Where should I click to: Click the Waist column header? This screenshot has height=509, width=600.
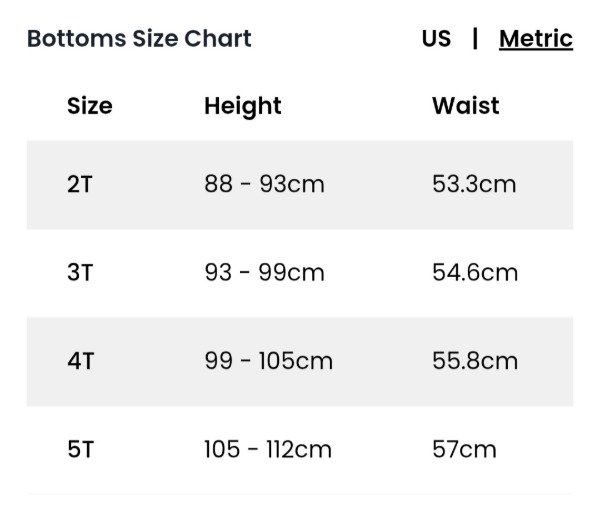(465, 106)
